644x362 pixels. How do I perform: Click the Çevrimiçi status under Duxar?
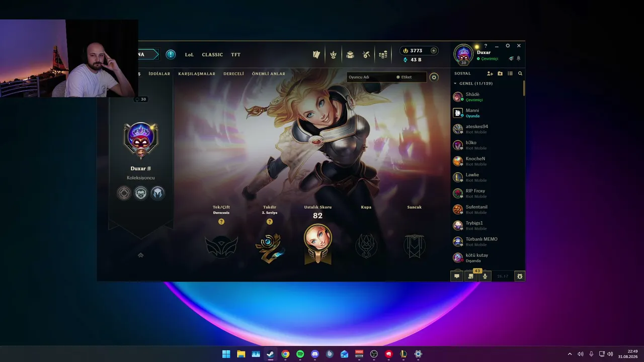coord(488,59)
